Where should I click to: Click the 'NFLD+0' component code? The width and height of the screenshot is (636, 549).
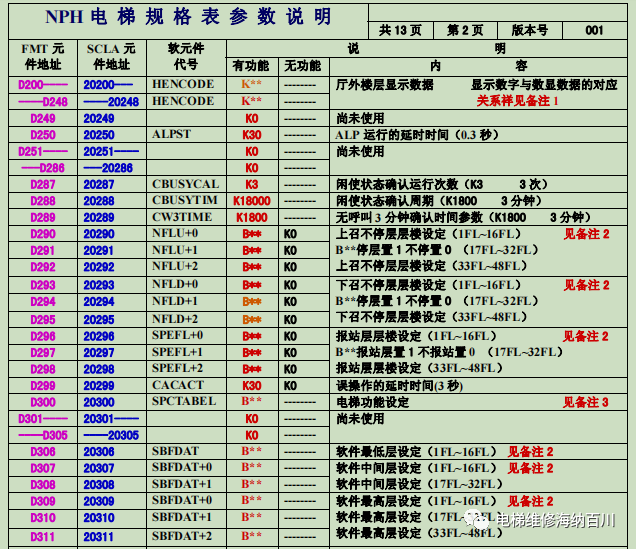(x=175, y=284)
